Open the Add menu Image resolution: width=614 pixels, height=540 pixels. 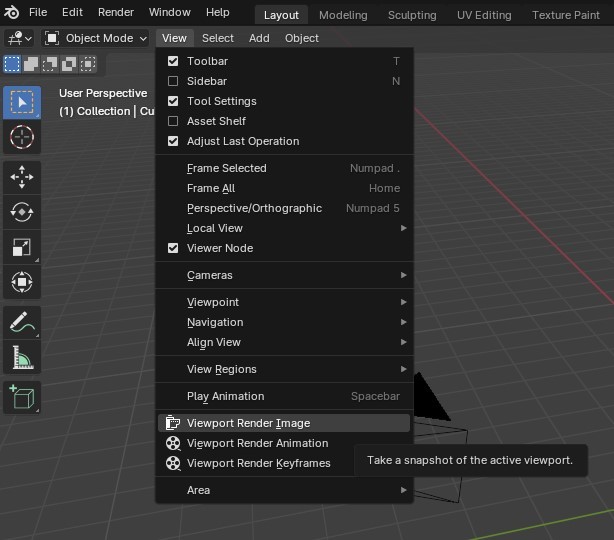[259, 38]
